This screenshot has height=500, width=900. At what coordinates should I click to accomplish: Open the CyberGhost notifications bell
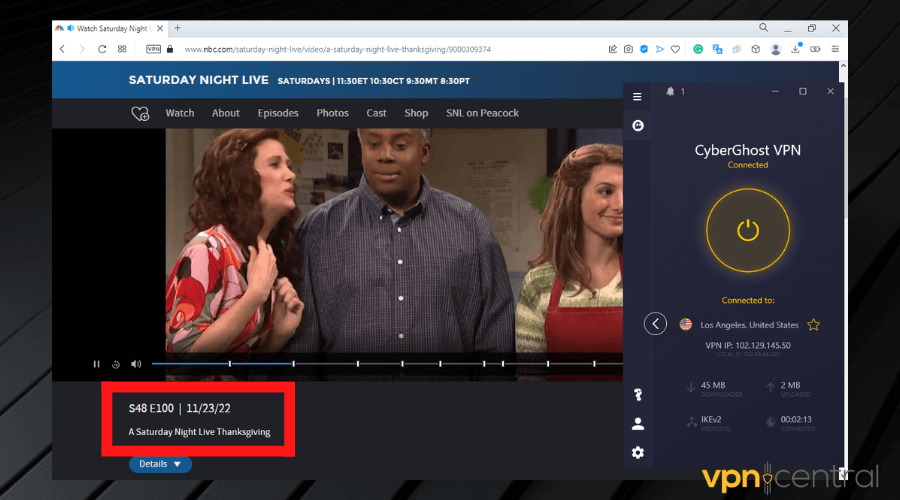670,91
